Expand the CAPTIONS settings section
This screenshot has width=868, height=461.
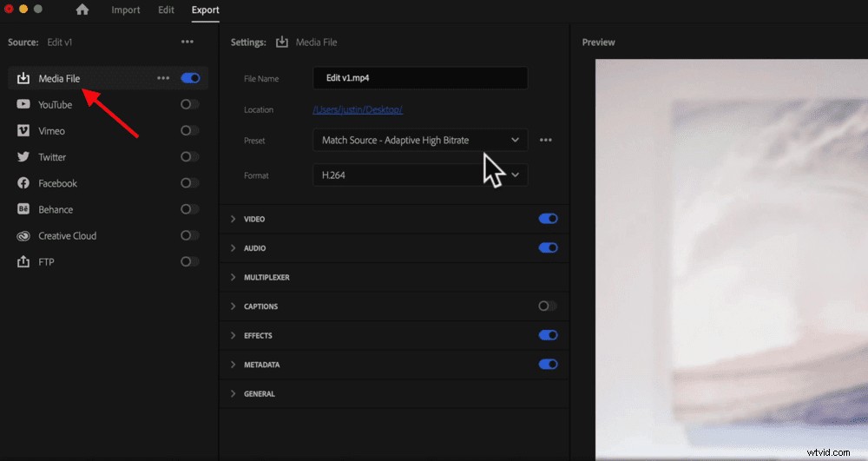233,306
